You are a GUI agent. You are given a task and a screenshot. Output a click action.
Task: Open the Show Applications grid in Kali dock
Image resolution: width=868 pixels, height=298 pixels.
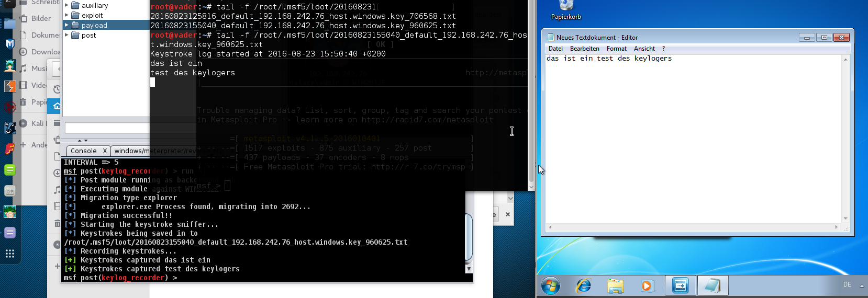click(x=10, y=254)
